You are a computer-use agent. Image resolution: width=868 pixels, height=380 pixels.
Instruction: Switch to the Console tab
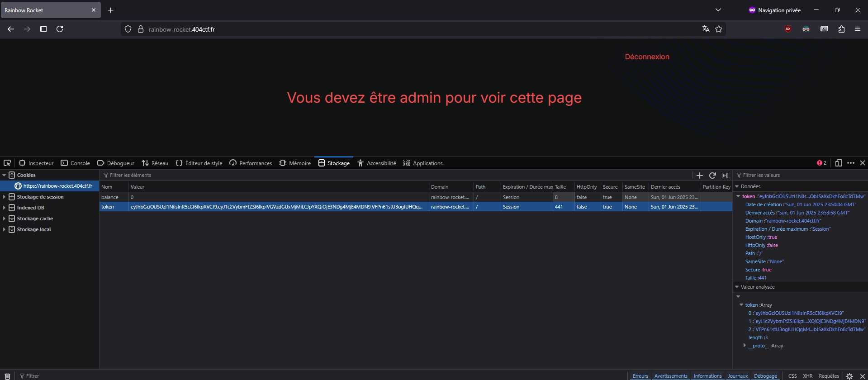pos(76,163)
